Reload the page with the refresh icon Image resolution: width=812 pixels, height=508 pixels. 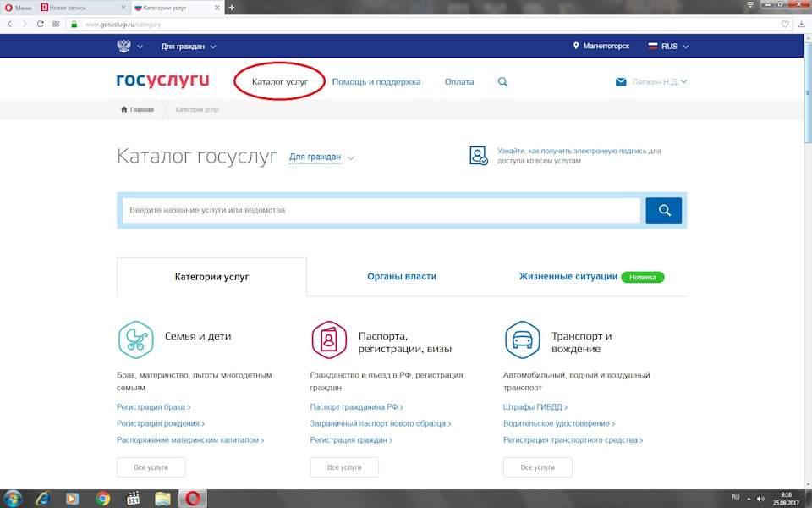(40, 24)
